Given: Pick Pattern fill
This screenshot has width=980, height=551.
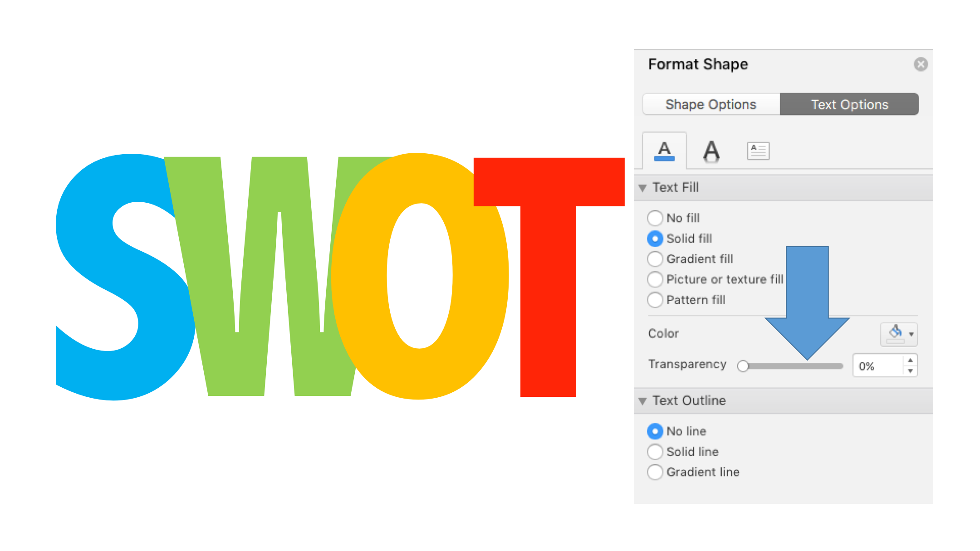Looking at the screenshot, I should 655,300.
